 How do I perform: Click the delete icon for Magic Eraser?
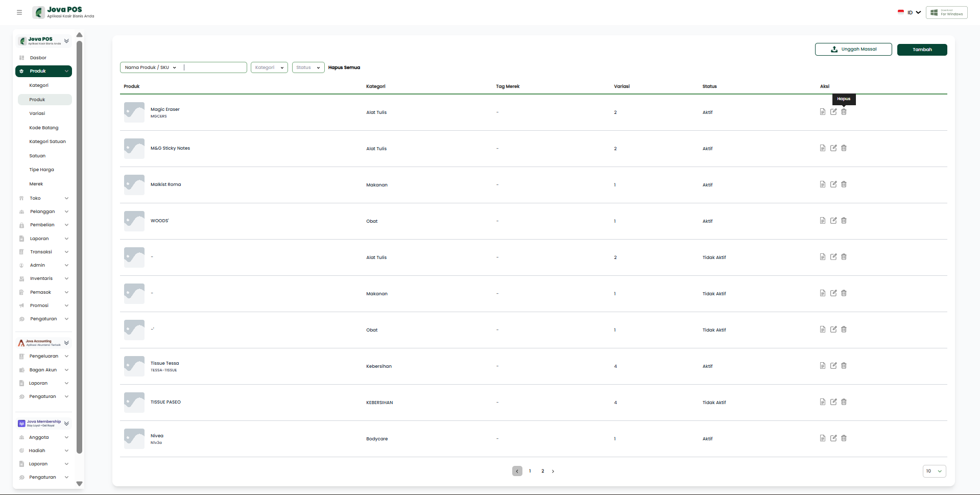click(844, 112)
